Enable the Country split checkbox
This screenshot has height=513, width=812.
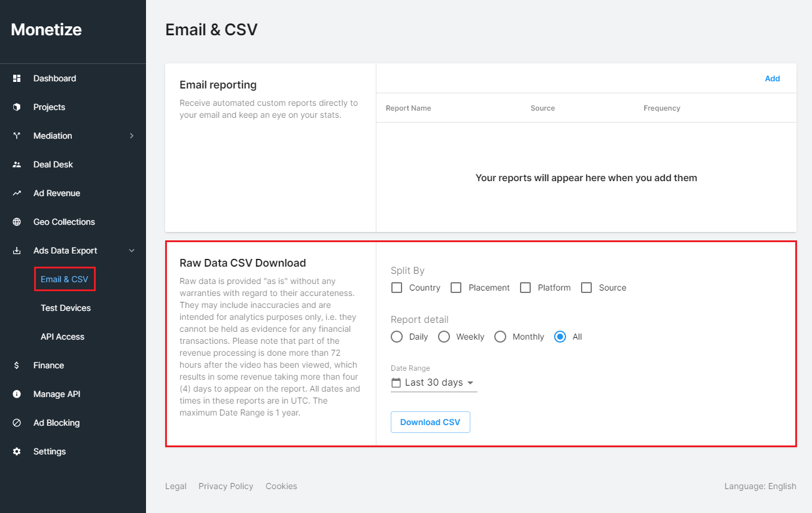(397, 288)
